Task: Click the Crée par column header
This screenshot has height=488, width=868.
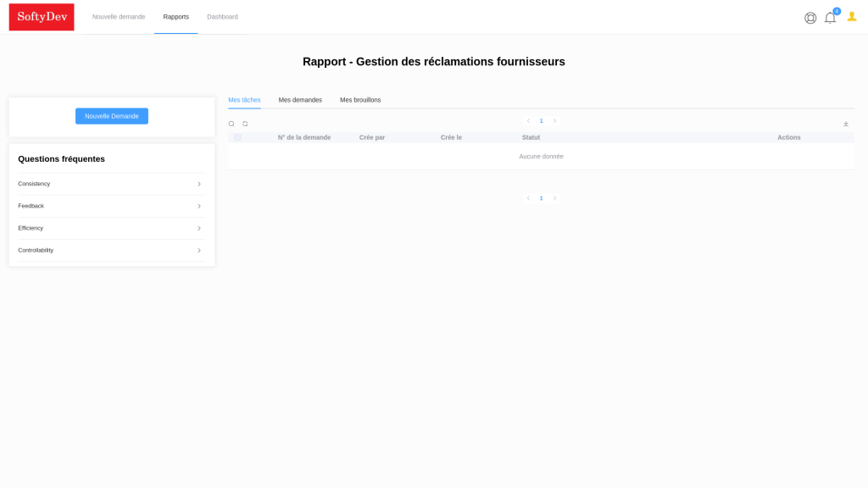Action: (372, 137)
